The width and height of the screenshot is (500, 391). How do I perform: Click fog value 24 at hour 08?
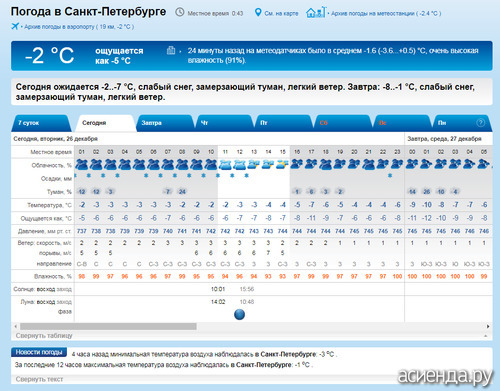pyautogui.click(x=182, y=191)
